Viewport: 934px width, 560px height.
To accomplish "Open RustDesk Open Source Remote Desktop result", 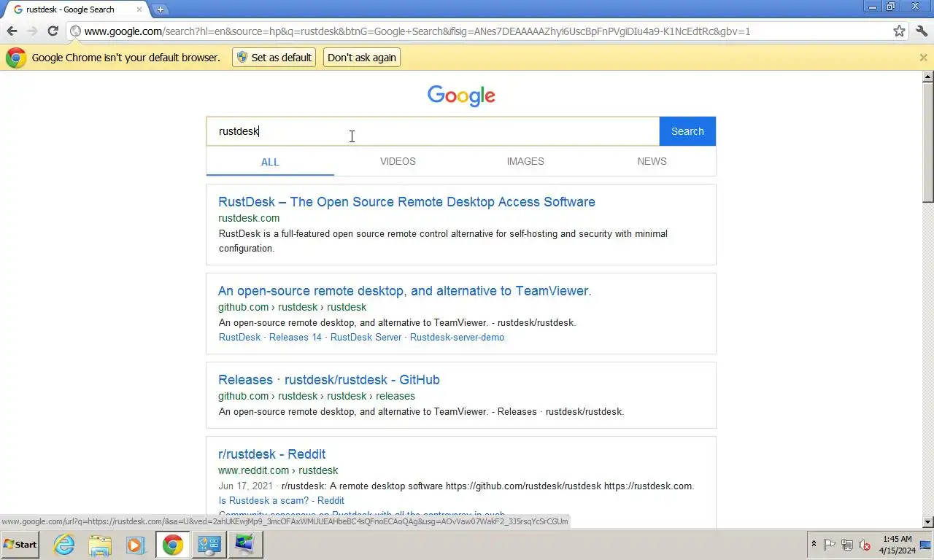I will (x=406, y=202).
